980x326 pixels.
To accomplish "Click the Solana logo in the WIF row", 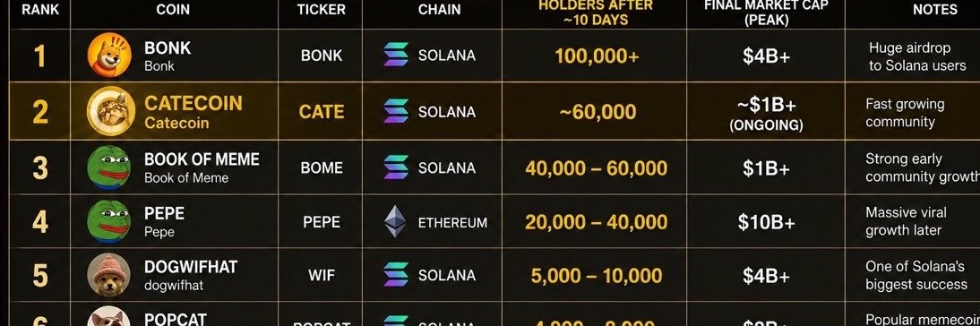I will 396,275.
